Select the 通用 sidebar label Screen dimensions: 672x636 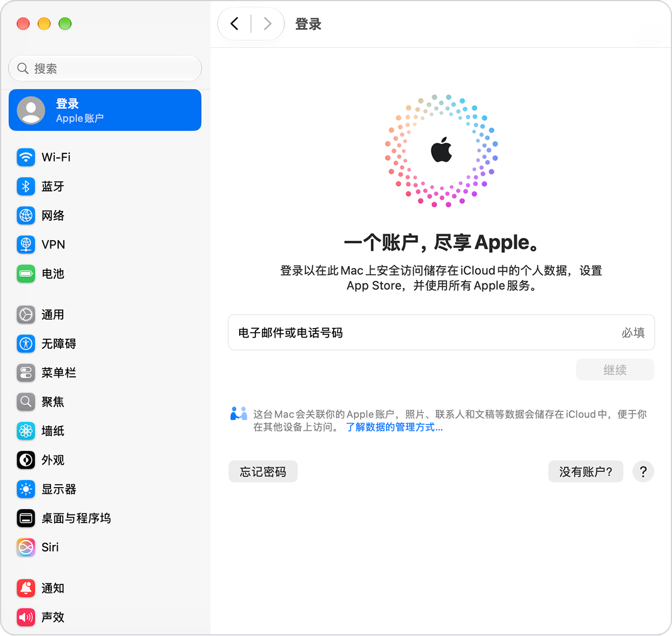53,315
